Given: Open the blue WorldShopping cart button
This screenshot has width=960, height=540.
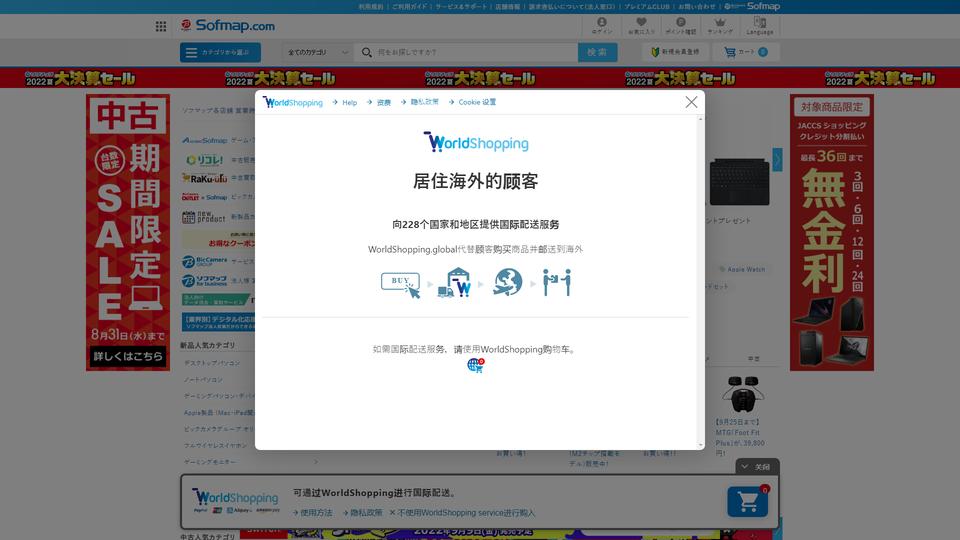Looking at the screenshot, I should click(748, 501).
